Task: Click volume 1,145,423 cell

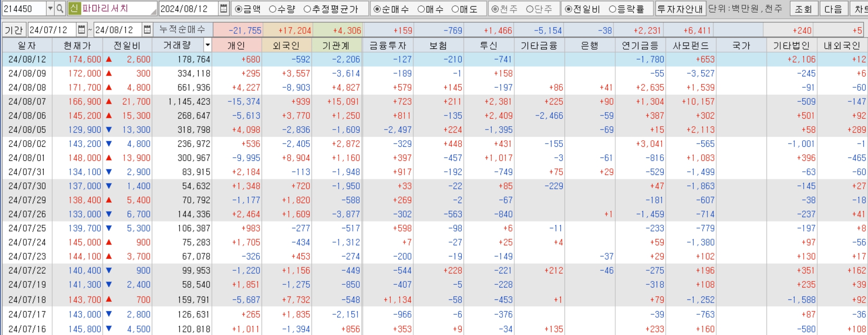Action: (189, 101)
